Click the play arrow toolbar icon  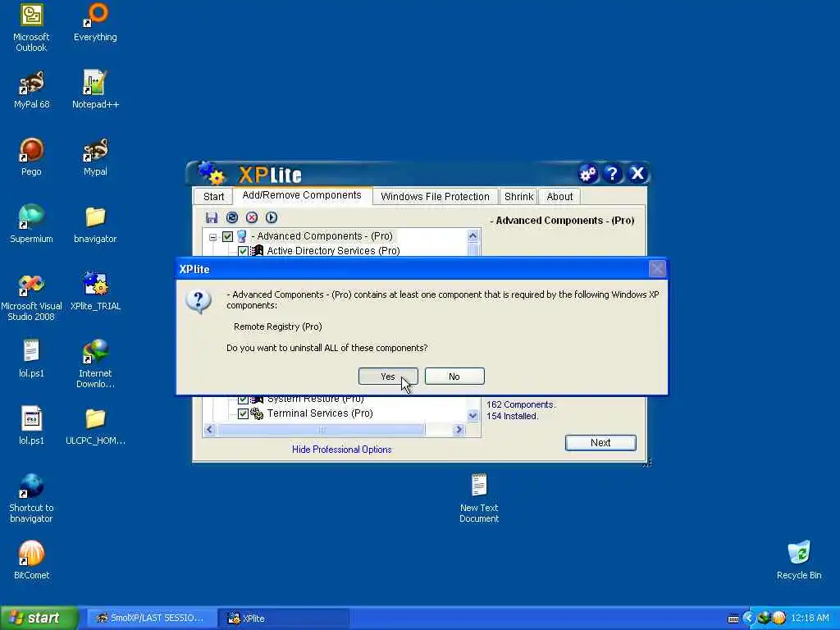(272, 217)
